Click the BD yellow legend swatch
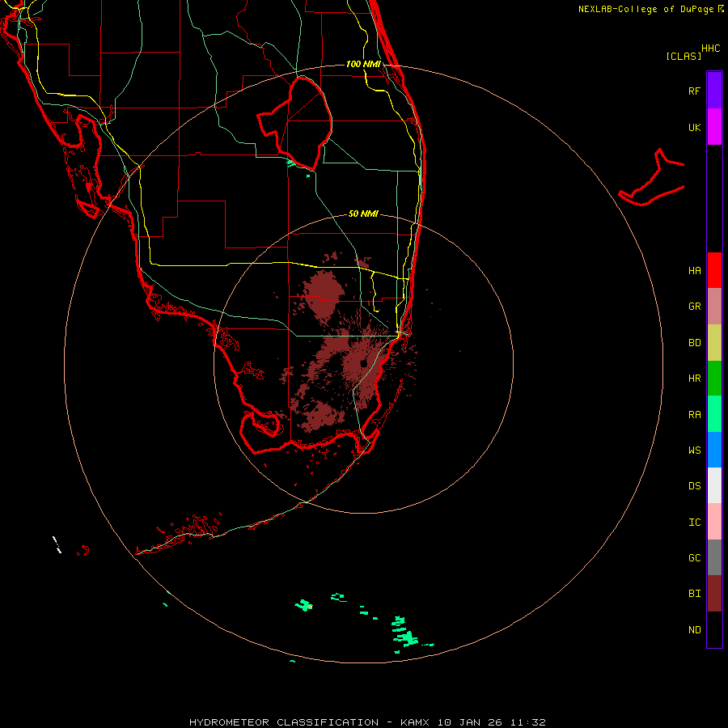The height and width of the screenshot is (728, 728). click(x=714, y=343)
